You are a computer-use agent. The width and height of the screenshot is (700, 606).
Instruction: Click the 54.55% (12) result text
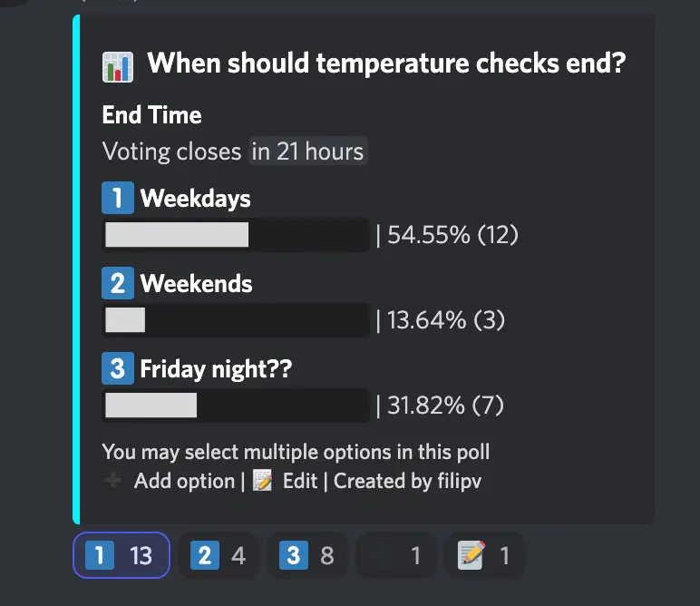(452, 235)
